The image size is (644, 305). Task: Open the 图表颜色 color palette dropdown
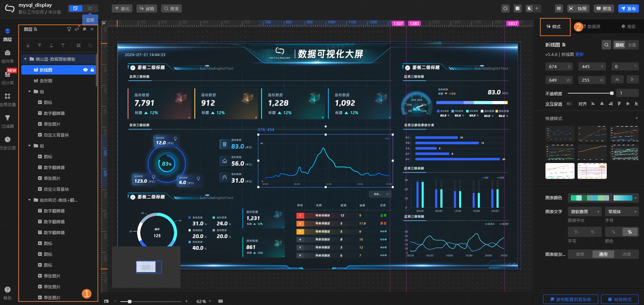[x=635, y=198]
